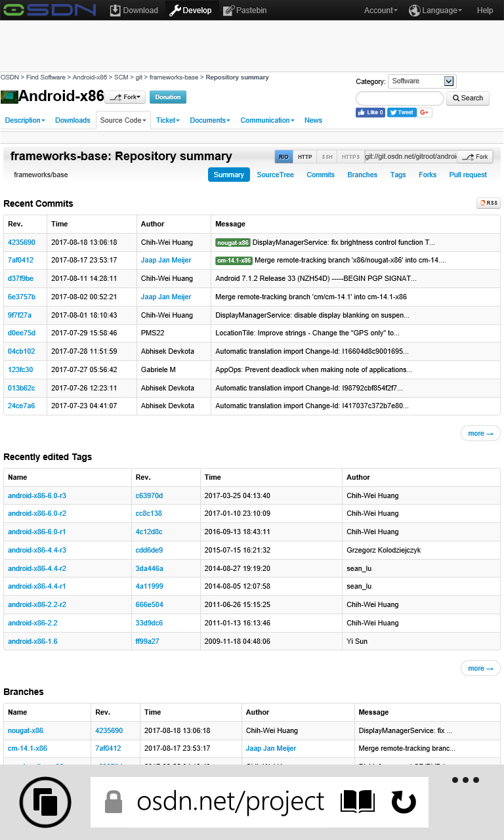Click the Donation button
504x840 pixels.
[x=168, y=97]
